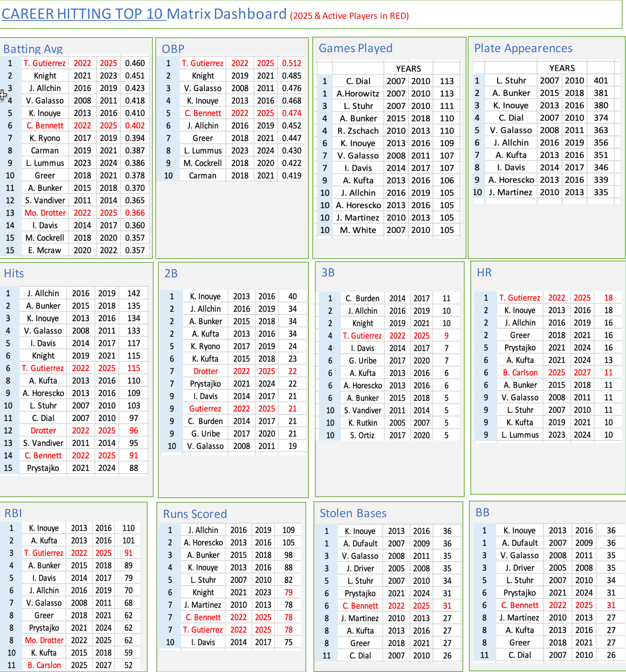
Task: Select C. Dial row in Games Played
Action: pos(358,81)
